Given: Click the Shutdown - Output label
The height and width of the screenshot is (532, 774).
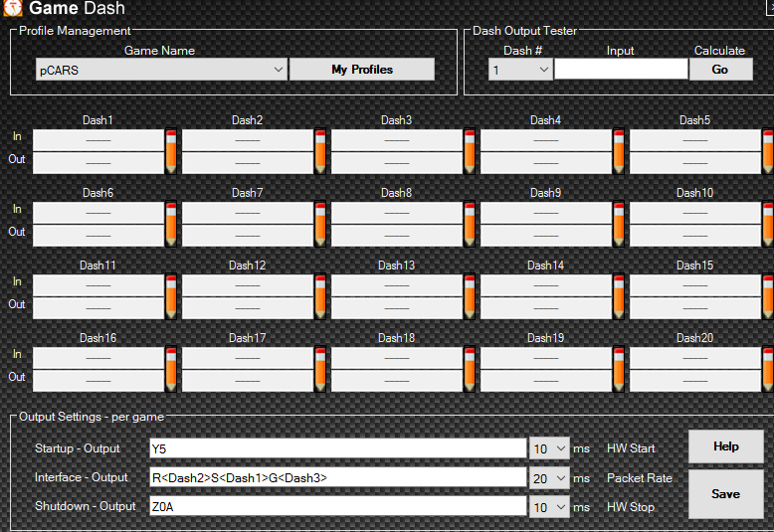Looking at the screenshot, I should tap(85, 506).
